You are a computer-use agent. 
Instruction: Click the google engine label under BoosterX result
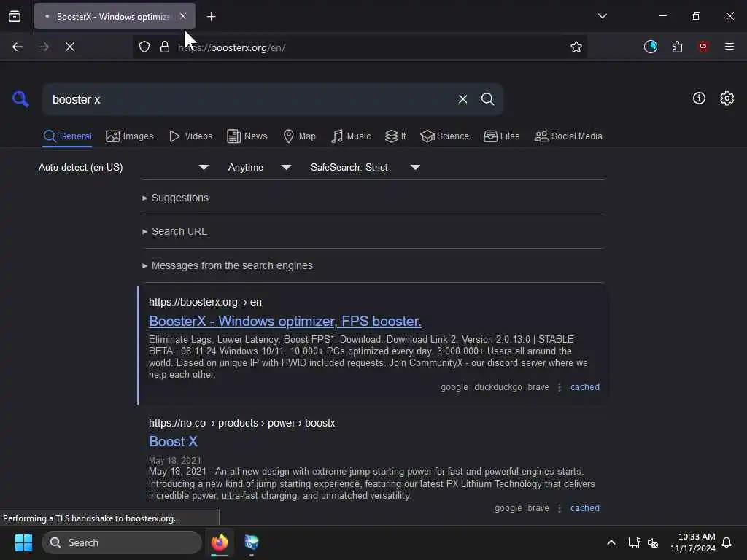coord(454,387)
